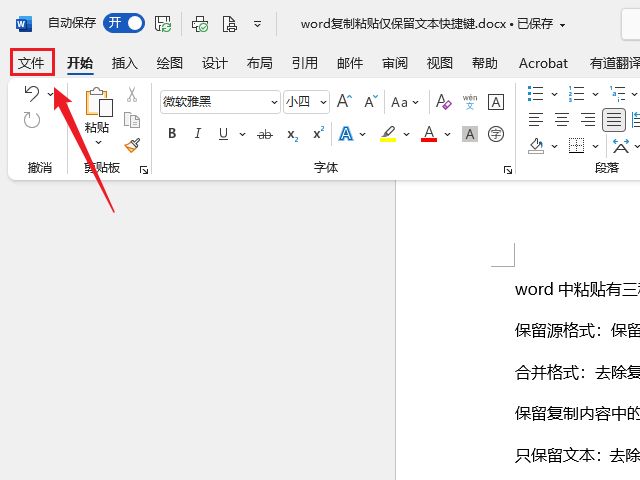Screen dimensions: 640x480
Task: Toggle Justify alignment
Action: 614,120
